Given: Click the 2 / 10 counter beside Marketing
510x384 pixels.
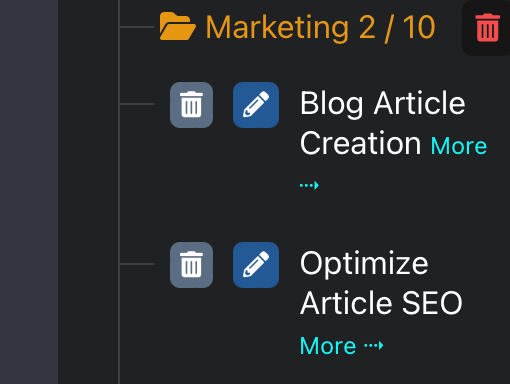Looking at the screenshot, I should point(397,27).
